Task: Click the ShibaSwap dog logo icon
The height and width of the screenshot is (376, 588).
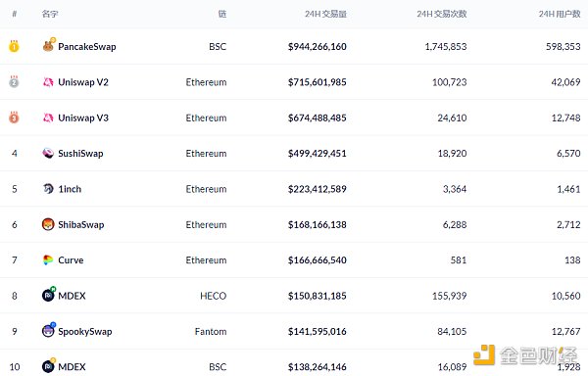Action: (x=48, y=224)
